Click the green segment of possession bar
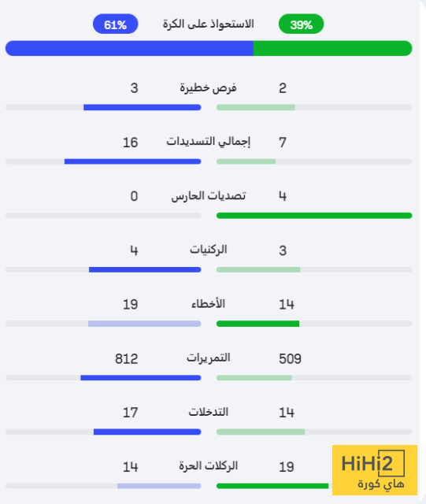Screen dimensions: 426x504 [333, 48]
